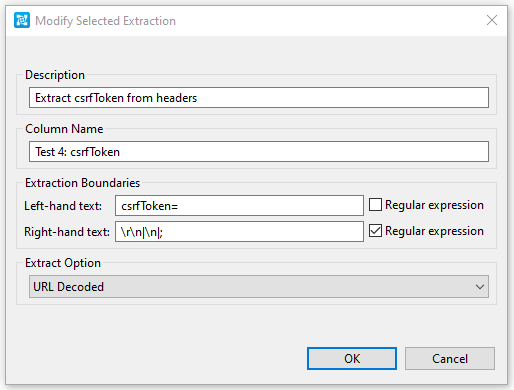The height and width of the screenshot is (390, 514).
Task: Focus the Description text field
Action: coord(259,98)
